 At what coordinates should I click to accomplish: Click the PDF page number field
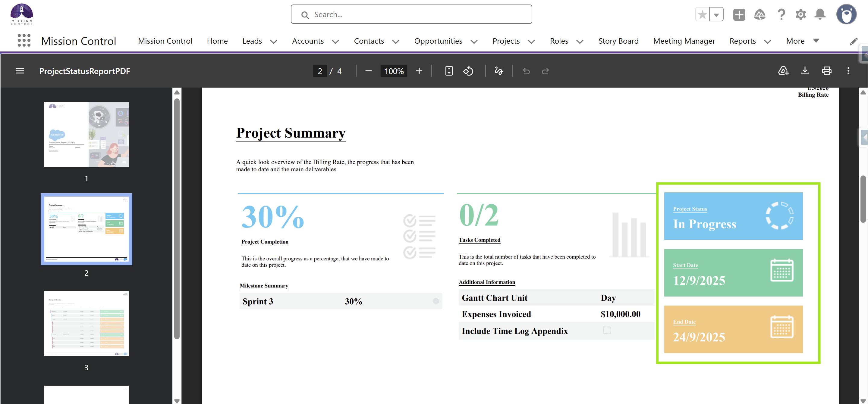pos(320,71)
